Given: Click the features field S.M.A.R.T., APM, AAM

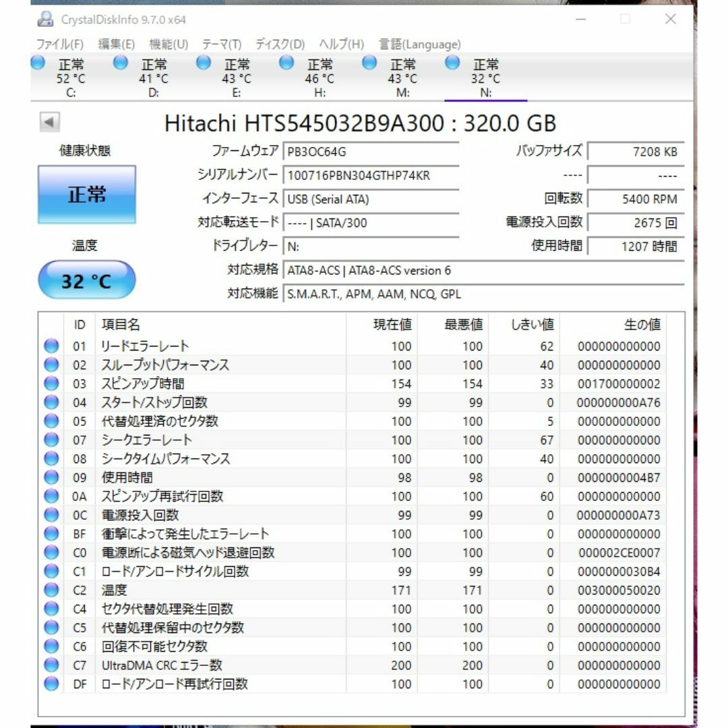Looking at the screenshot, I should pos(483,294).
